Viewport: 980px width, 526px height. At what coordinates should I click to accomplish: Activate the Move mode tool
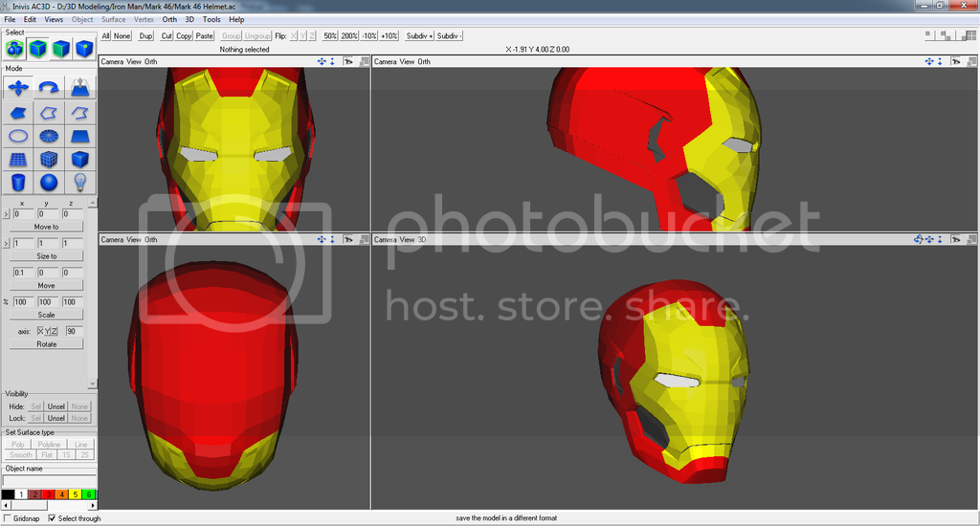click(x=18, y=87)
